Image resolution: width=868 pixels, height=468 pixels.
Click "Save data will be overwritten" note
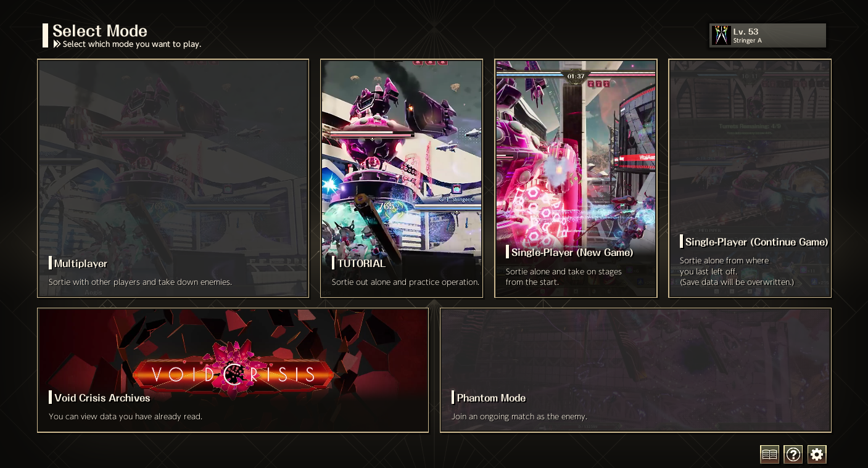[737, 282]
